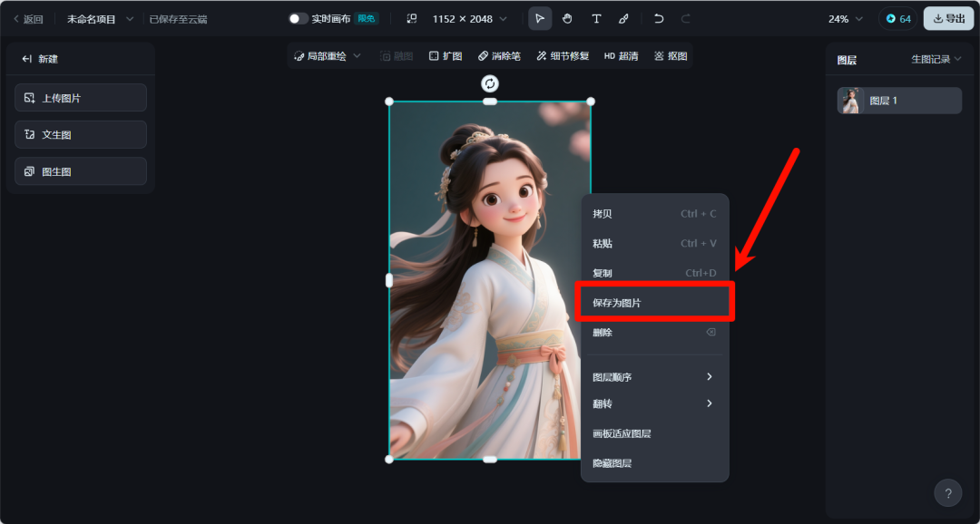This screenshot has width=980, height=524.
Task: Open the 生图记录 dropdown
Action: [936, 60]
